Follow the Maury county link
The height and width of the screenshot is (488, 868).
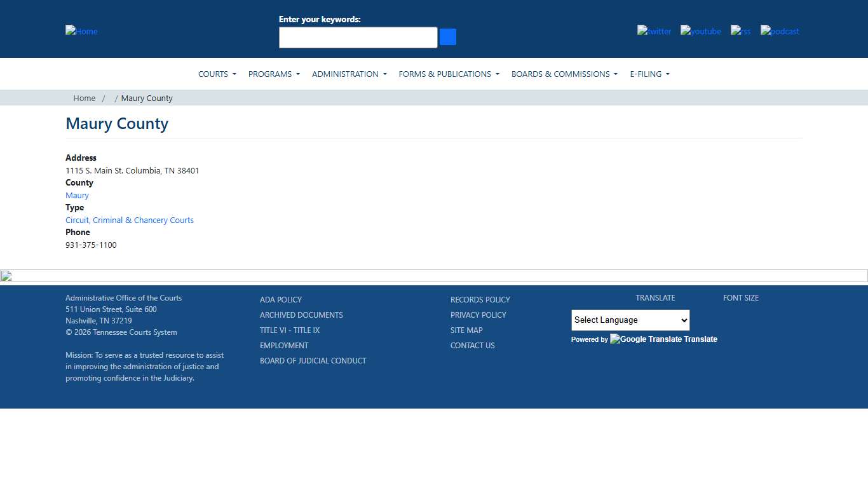[77, 196]
